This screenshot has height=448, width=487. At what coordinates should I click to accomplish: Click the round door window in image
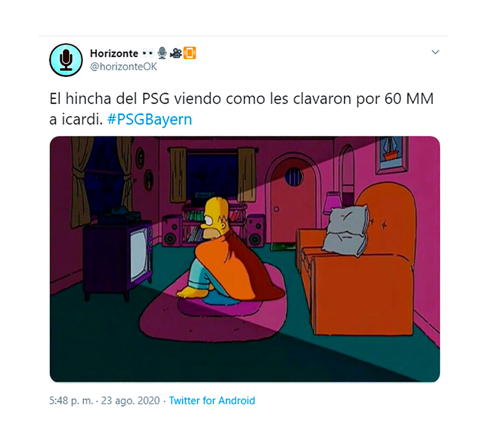tap(294, 177)
